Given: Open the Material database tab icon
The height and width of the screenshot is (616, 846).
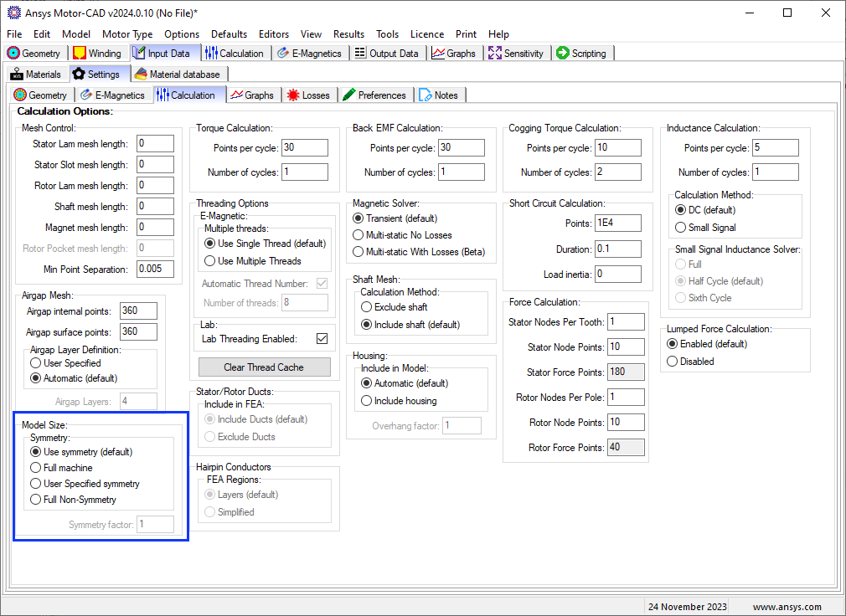Looking at the screenshot, I should click(141, 74).
